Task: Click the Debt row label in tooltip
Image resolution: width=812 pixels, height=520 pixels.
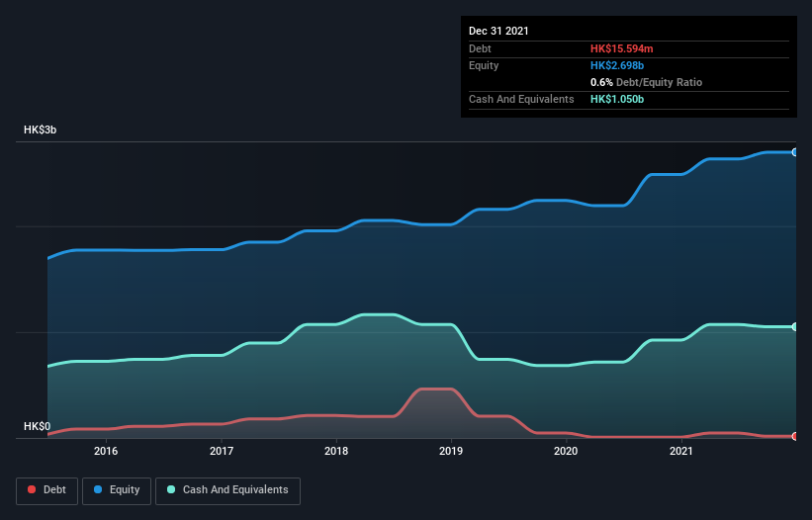Action: (480, 48)
